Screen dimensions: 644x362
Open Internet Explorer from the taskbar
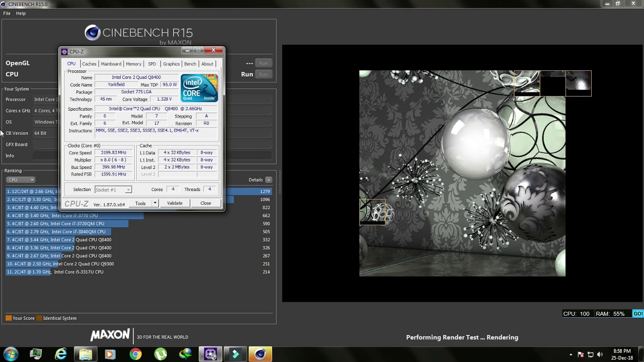pos(60,354)
